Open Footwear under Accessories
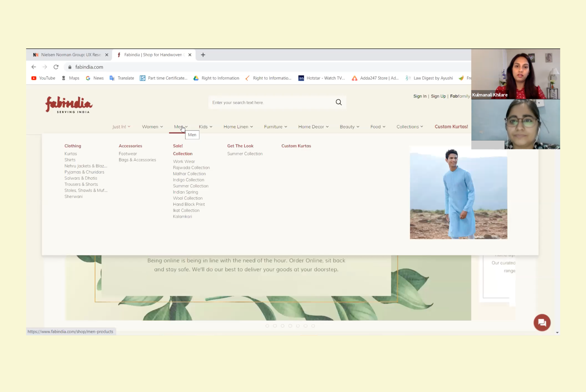Viewport: 586px width, 392px height. pos(128,153)
